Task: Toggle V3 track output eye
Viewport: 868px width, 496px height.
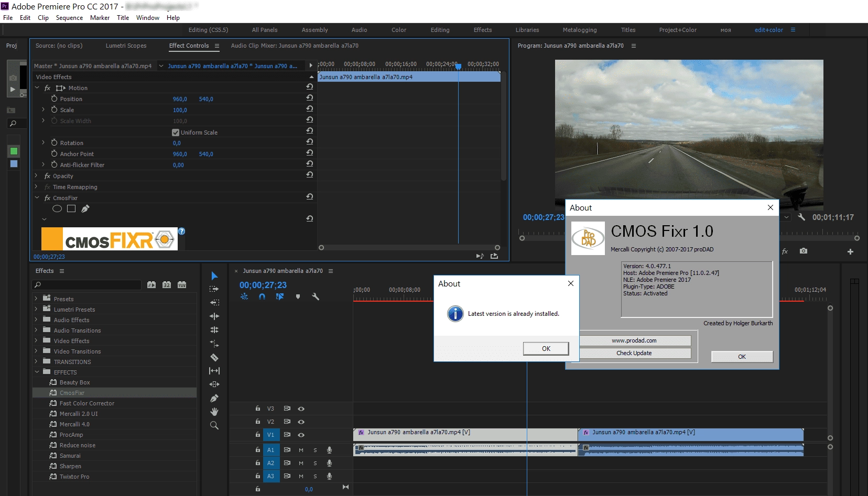Action: 301,409
